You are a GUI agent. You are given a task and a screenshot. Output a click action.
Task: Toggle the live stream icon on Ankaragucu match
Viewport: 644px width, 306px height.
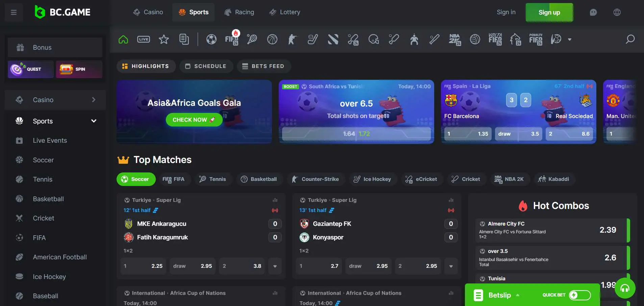(x=276, y=210)
